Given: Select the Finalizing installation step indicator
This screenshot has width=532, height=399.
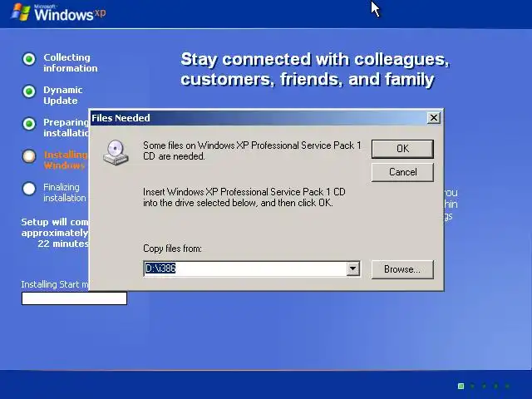Looking at the screenshot, I should (x=29, y=189).
